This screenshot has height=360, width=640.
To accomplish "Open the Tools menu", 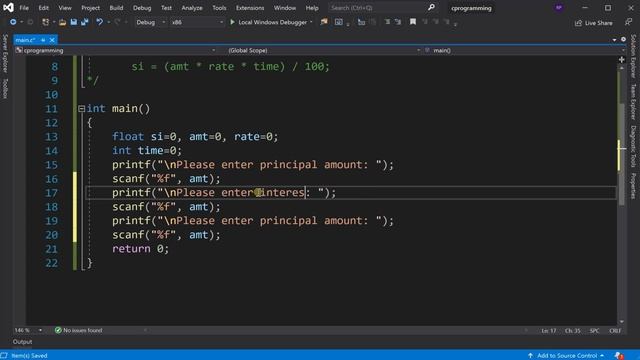I will coord(219,8).
